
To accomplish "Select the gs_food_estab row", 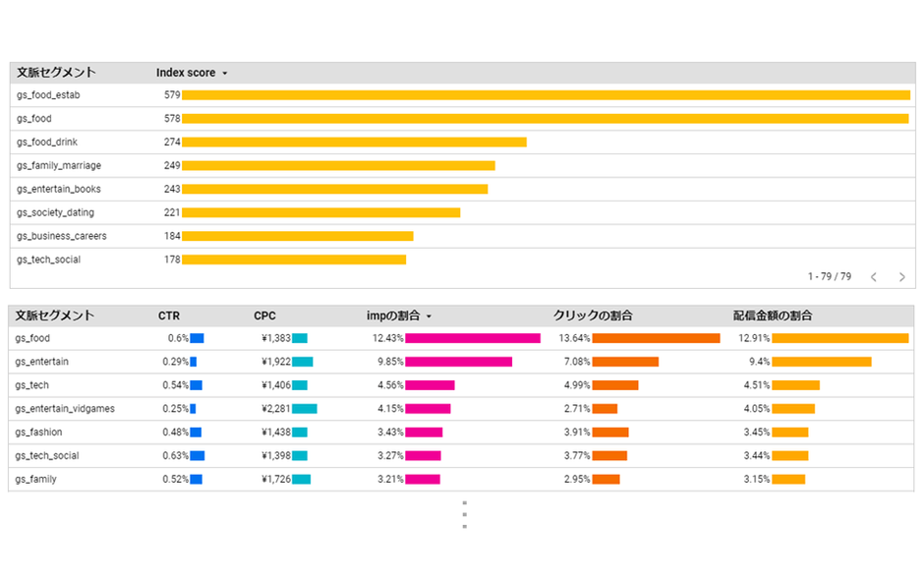I will point(48,95).
